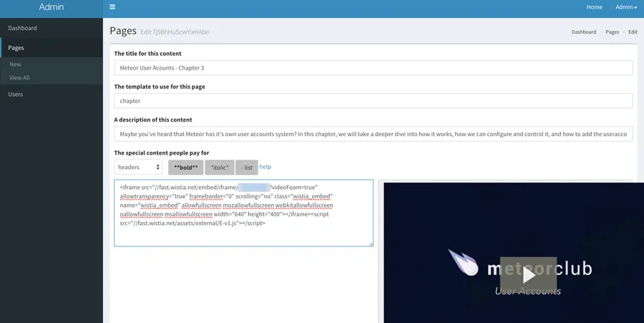Click the label 'The template to use for this page'
644x323 pixels.
(160, 87)
